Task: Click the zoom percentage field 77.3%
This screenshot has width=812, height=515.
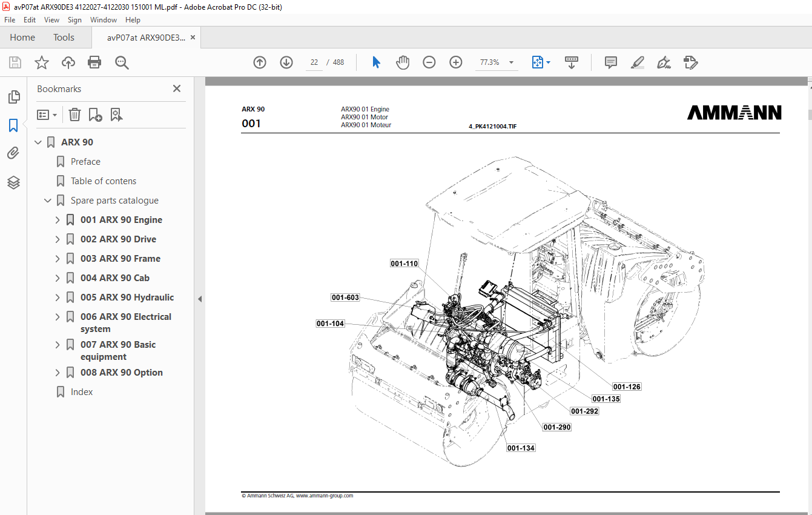Action: coord(489,62)
